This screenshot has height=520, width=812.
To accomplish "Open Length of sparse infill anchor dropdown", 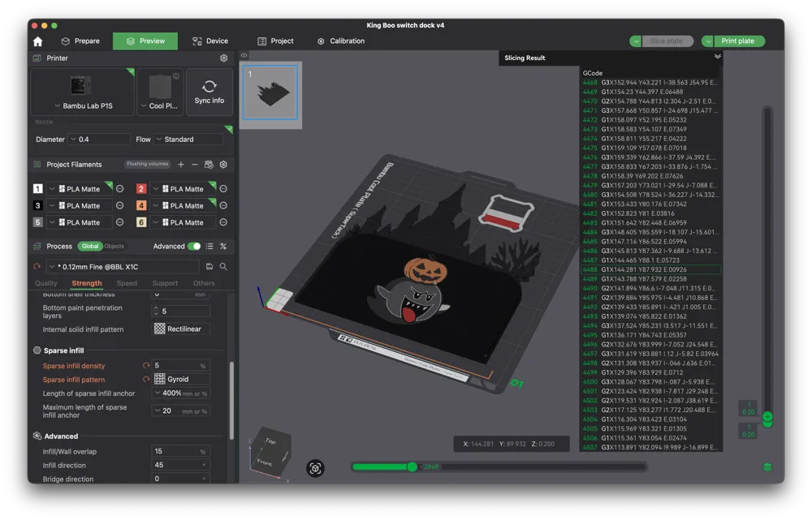I will click(x=181, y=393).
